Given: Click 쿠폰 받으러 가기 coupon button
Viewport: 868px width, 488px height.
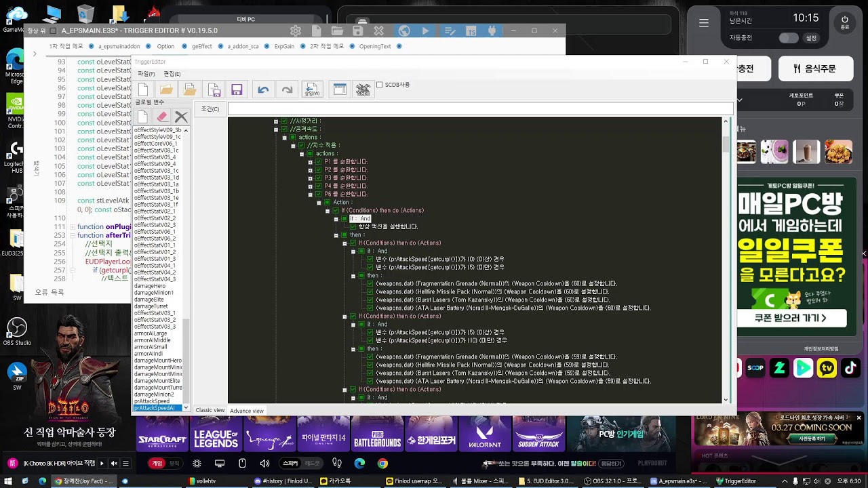Looking at the screenshot, I should coord(791,318).
